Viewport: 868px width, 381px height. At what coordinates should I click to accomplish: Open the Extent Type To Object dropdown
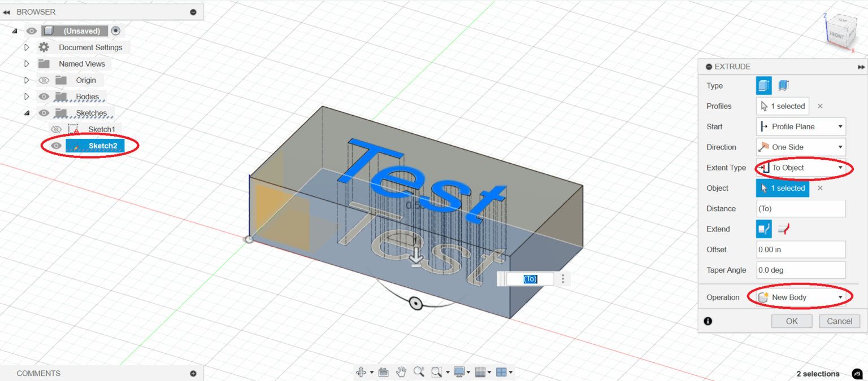click(x=801, y=168)
